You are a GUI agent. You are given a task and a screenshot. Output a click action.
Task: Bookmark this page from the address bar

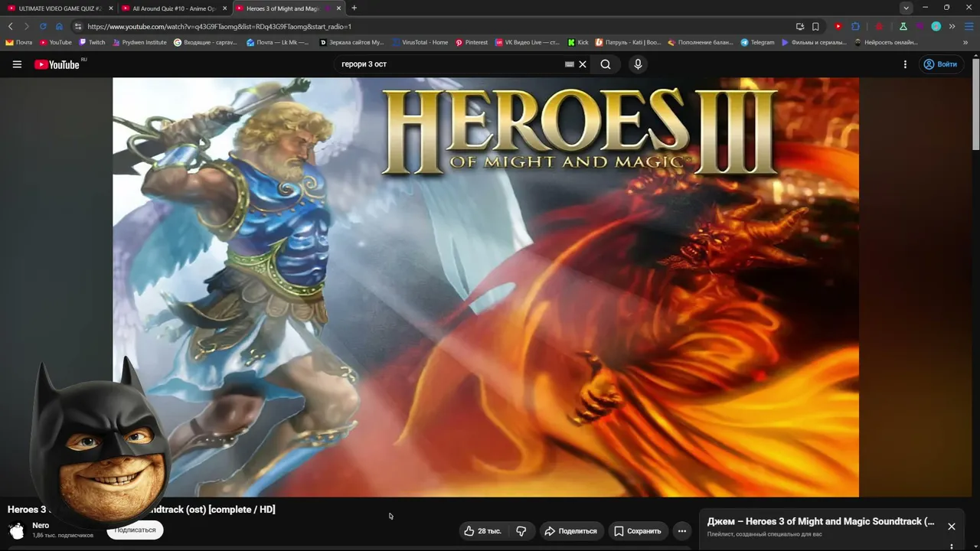click(x=815, y=26)
